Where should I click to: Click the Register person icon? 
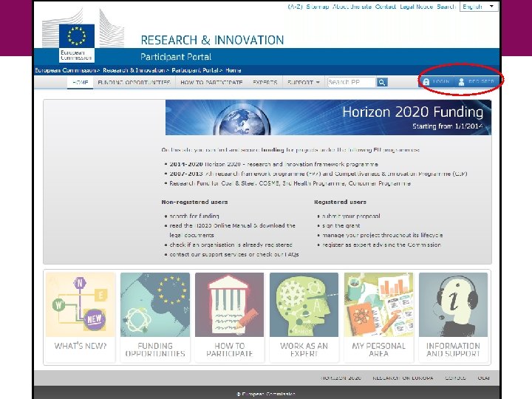pyautogui.click(x=461, y=82)
